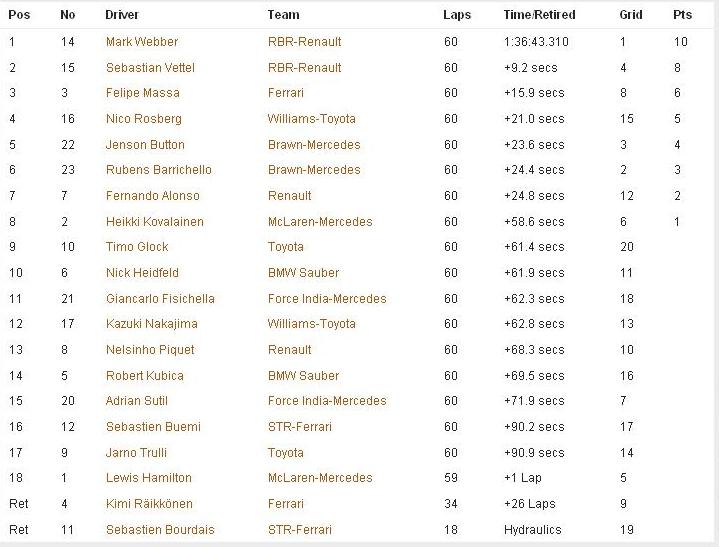Select Giancarlo Fisichella driver link
The width and height of the screenshot is (719, 547).
(160, 299)
